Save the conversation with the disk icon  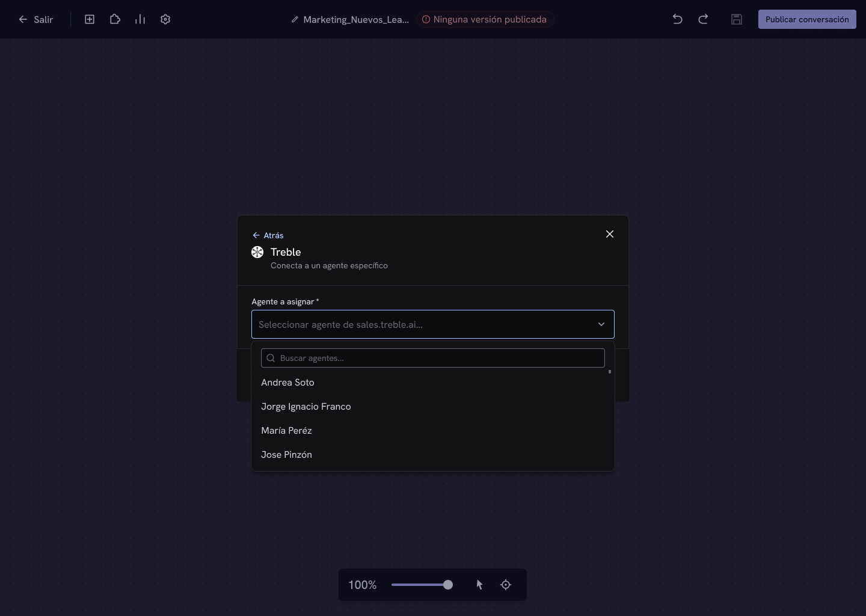tap(737, 19)
